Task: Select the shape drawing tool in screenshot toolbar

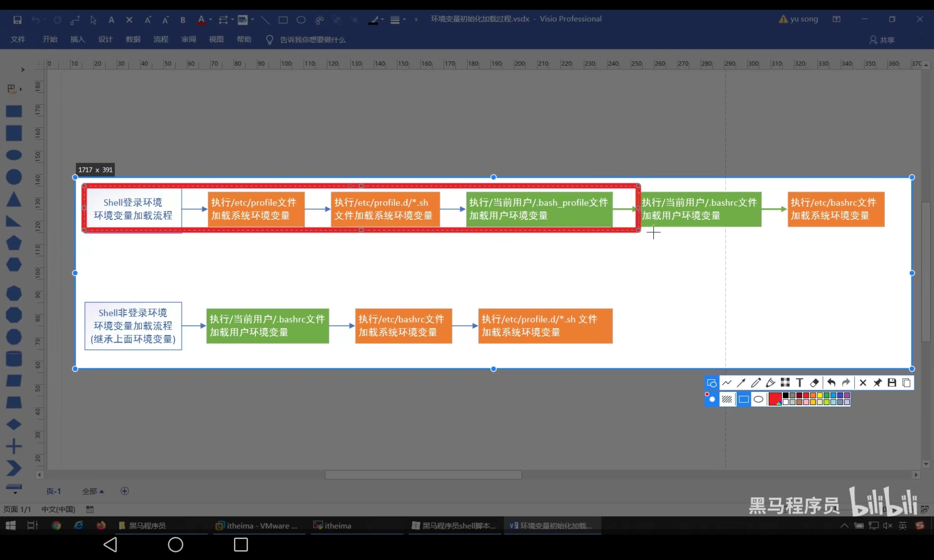Action: pyautogui.click(x=712, y=383)
